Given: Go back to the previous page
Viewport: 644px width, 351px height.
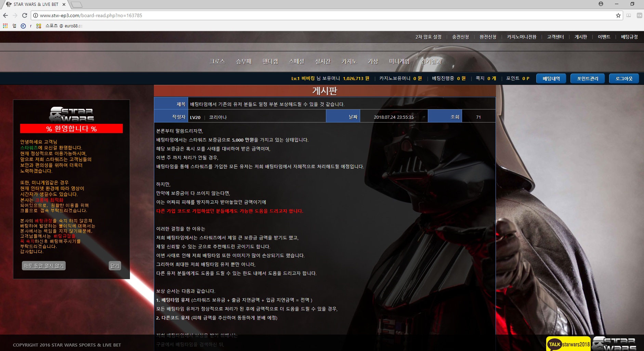Looking at the screenshot, I should (5, 15).
